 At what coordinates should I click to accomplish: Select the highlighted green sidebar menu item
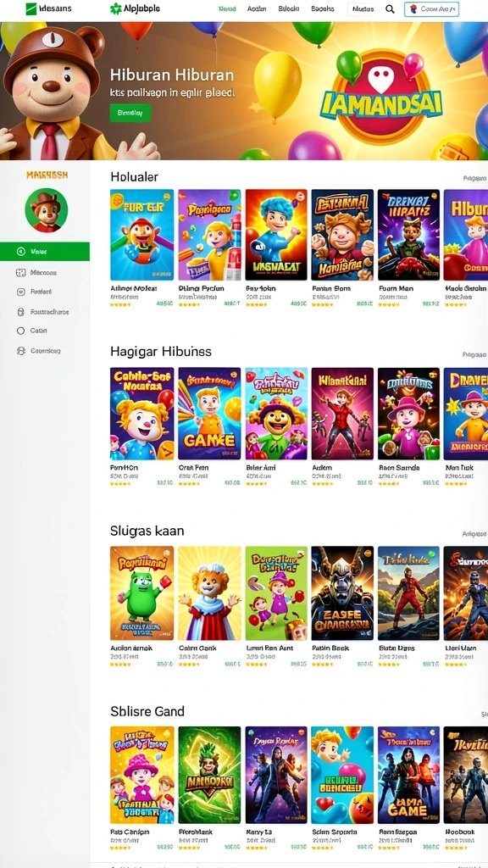[45, 251]
